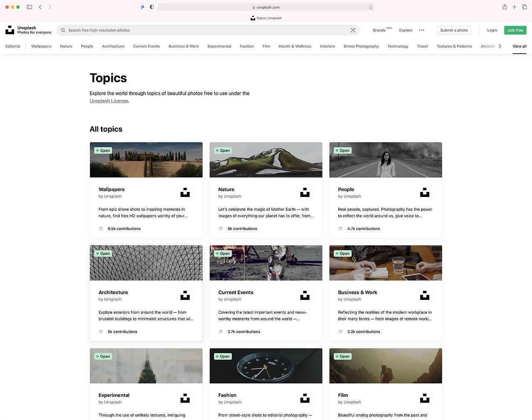Open the Login link
The width and height of the screenshot is (532, 420).
[x=492, y=30]
